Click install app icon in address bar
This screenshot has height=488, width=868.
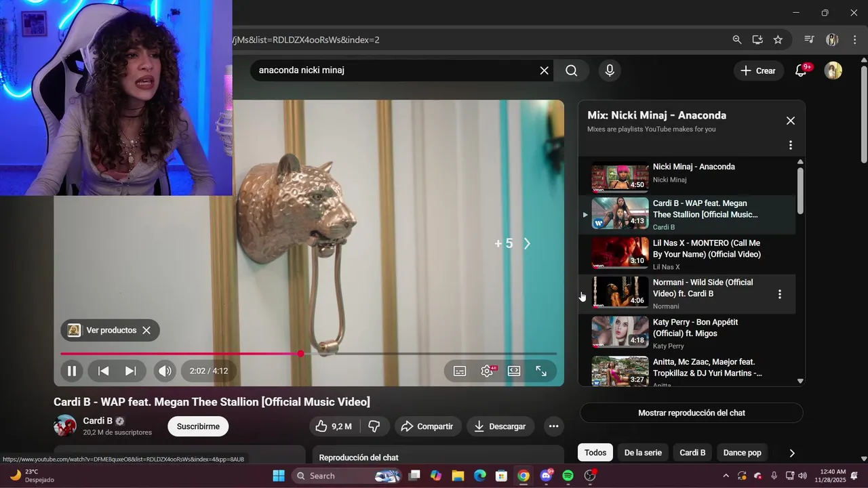point(757,40)
